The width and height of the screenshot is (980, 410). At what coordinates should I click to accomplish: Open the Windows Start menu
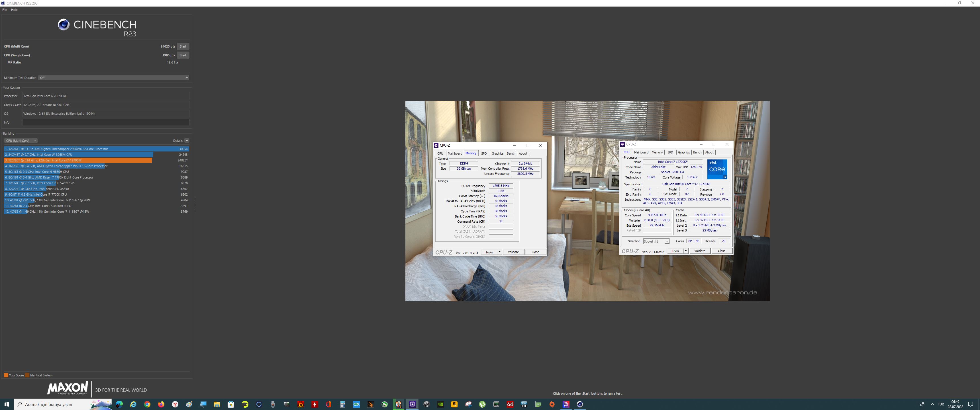7,404
